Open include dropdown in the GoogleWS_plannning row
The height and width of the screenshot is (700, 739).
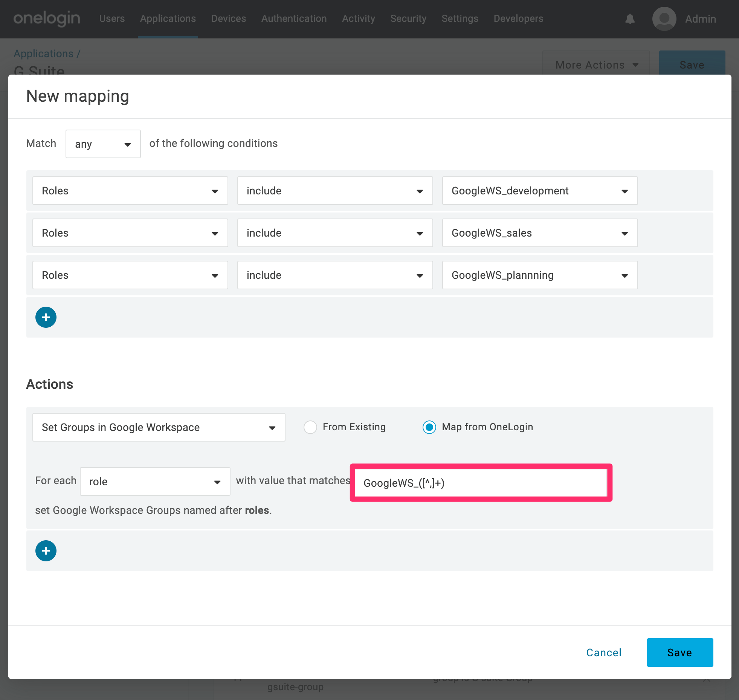pos(335,275)
